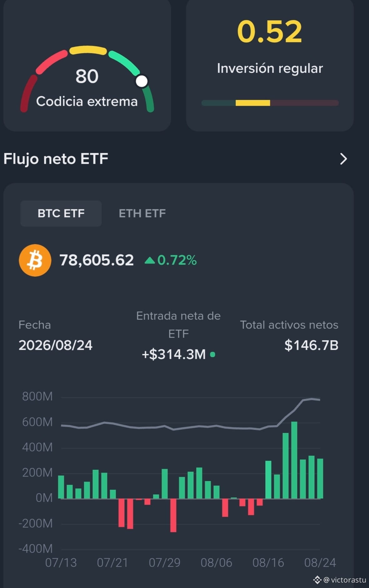369x588 pixels.
Task: Click the longest red outflow bar
Action: [173, 515]
